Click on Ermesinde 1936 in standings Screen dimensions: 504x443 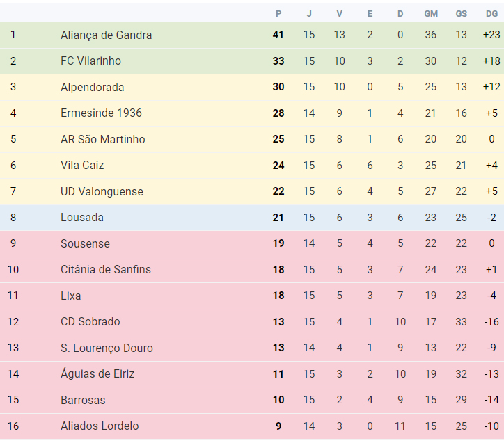tap(101, 113)
